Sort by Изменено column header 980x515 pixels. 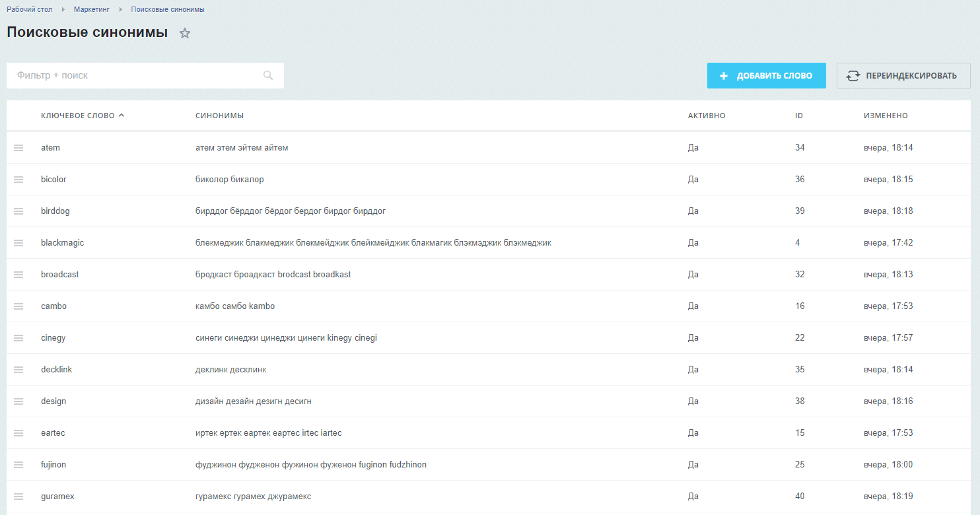point(885,116)
